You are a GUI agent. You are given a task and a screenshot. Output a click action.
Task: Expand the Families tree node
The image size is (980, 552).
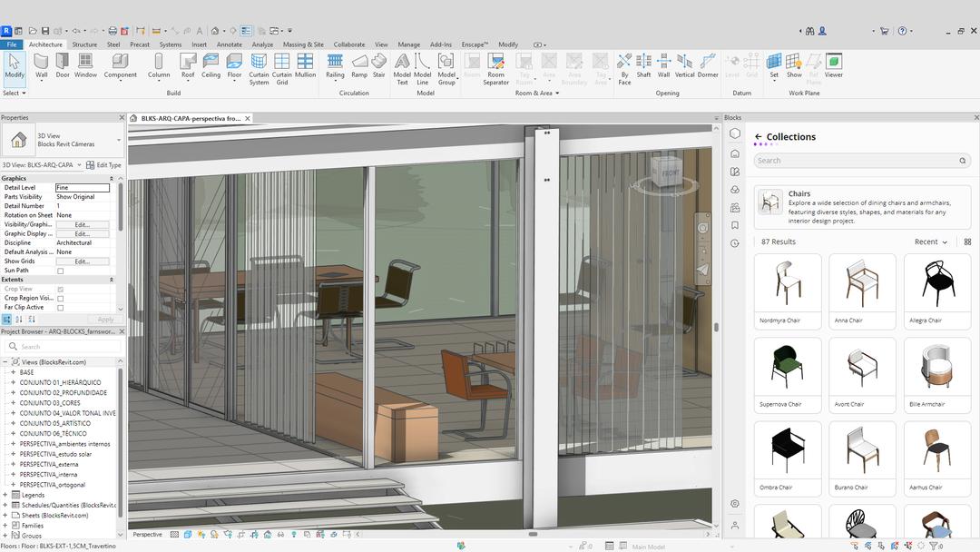coord(5,526)
